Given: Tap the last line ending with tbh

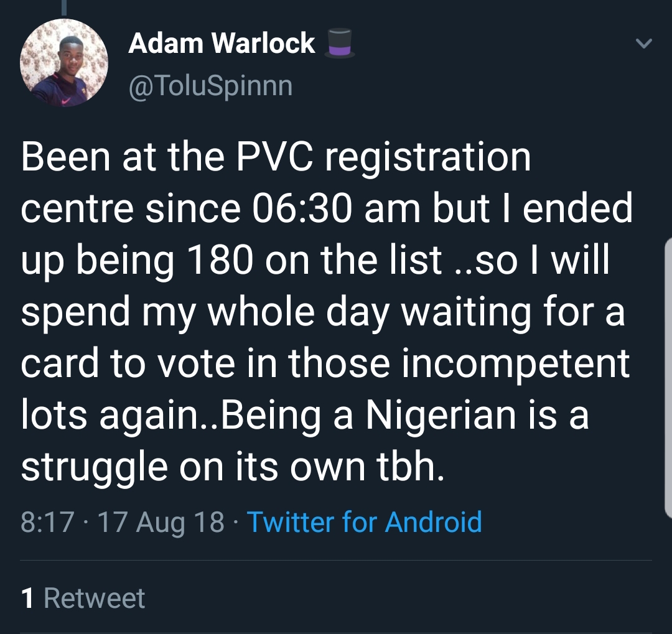Looking at the screenshot, I should pyautogui.click(x=232, y=467).
